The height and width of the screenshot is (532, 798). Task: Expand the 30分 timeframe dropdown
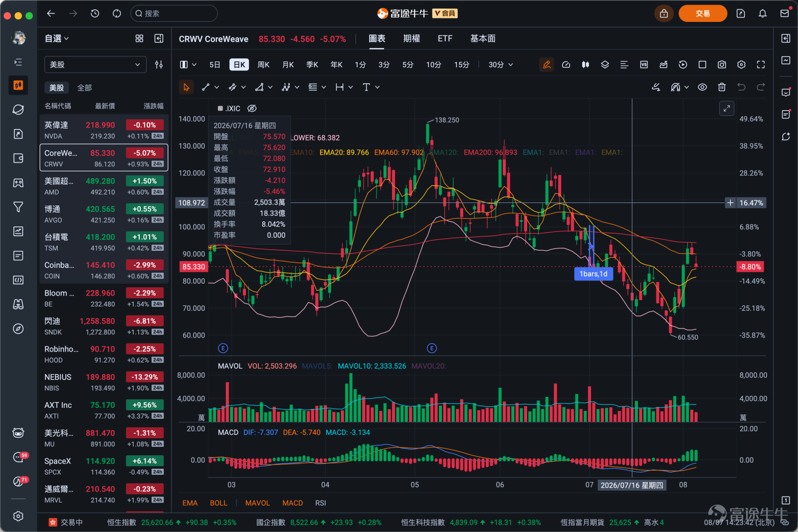pos(501,65)
